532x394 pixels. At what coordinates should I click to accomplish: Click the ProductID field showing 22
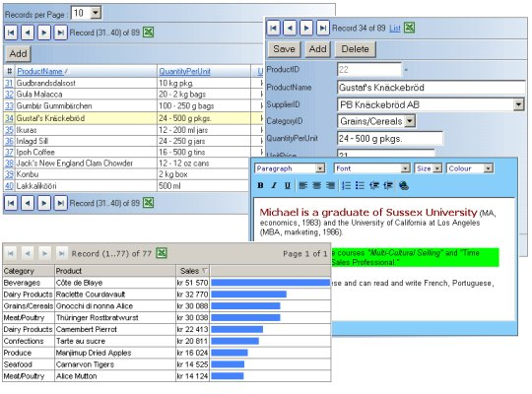point(369,70)
